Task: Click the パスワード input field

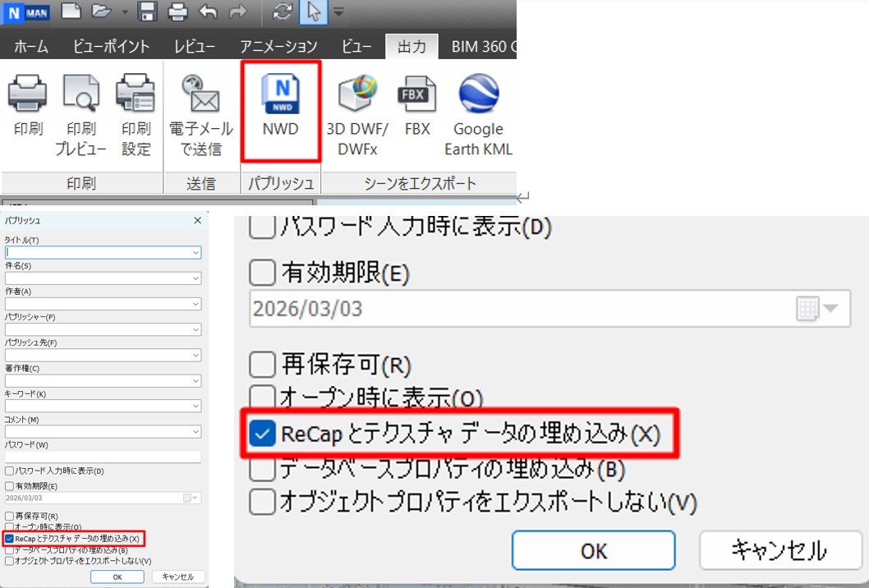Action: 103,457
